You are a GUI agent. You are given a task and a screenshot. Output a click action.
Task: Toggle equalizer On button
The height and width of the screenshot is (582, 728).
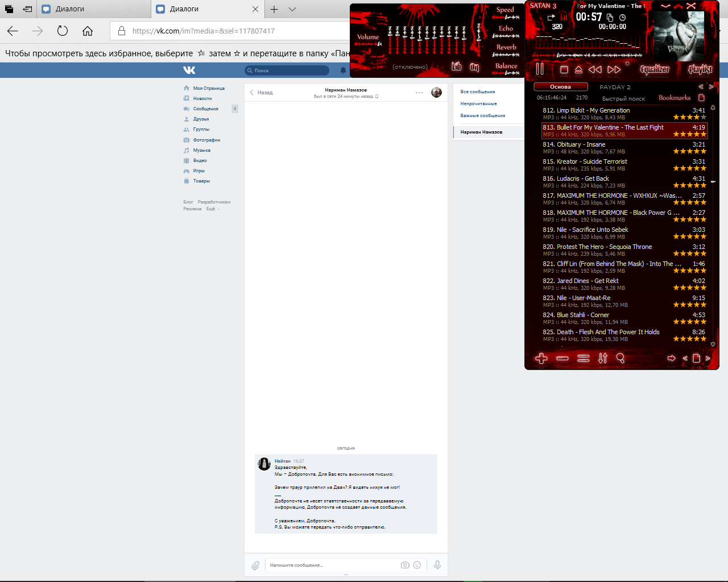[x=475, y=67]
